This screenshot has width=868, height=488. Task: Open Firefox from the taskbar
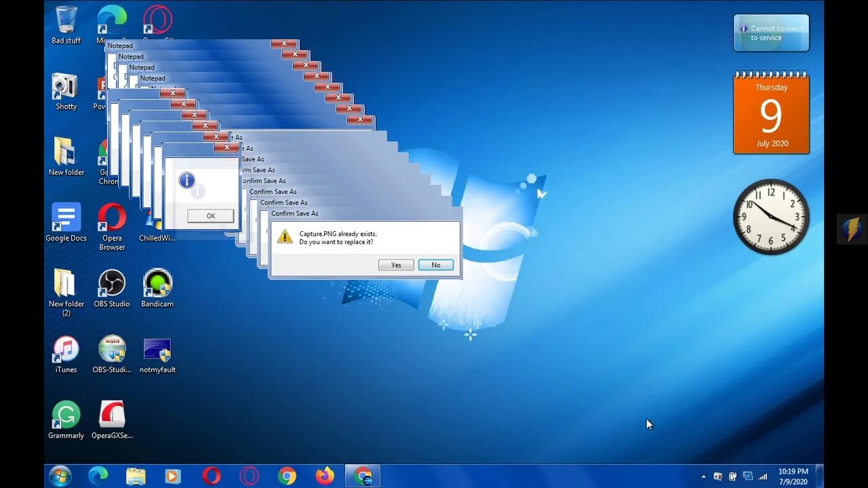point(324,476)
